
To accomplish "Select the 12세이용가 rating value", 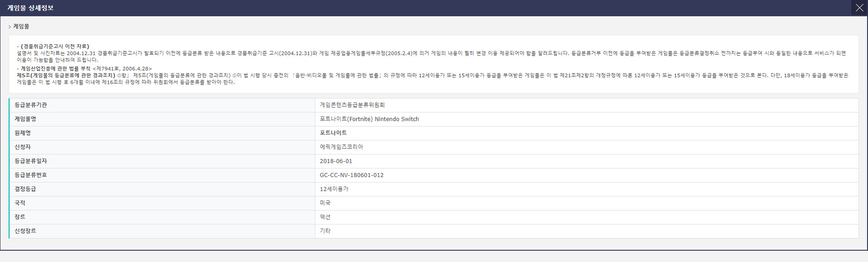I will click(334, 189).
